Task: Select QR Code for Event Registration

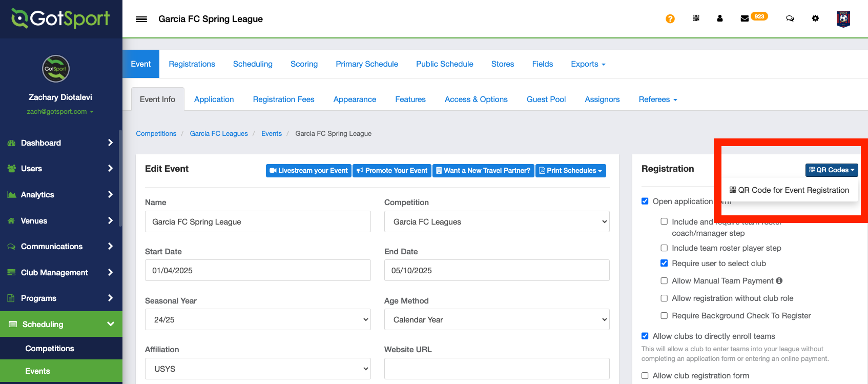Action: coord(789,190)
